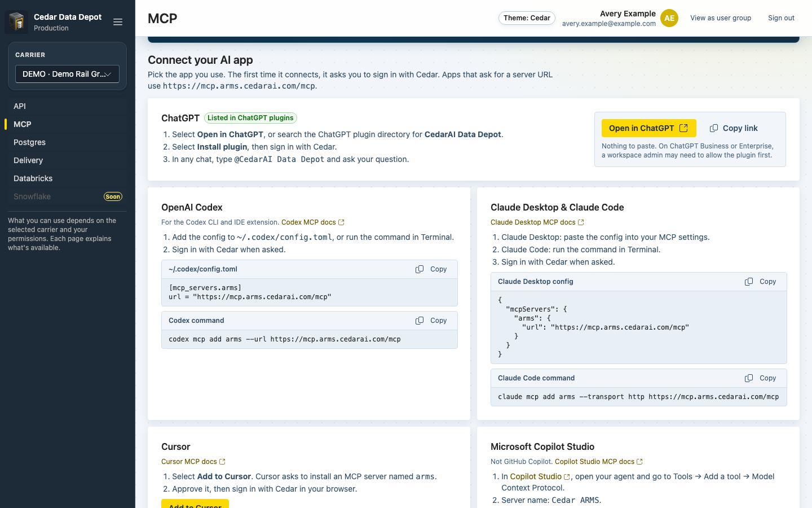Click the Theme: Cedar pill button
The width and height of the screenshot is (812, 508).
click(x=527, y=18)
